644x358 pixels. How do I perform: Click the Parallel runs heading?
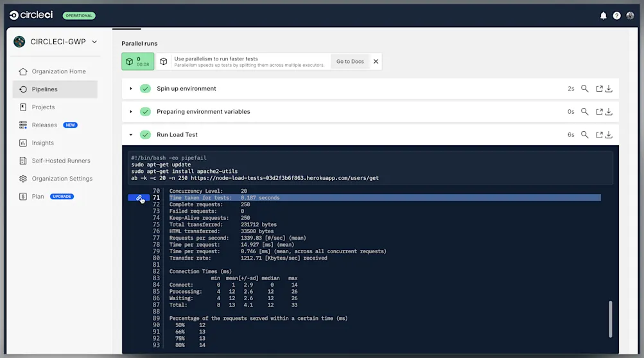[x=139, y=43]
